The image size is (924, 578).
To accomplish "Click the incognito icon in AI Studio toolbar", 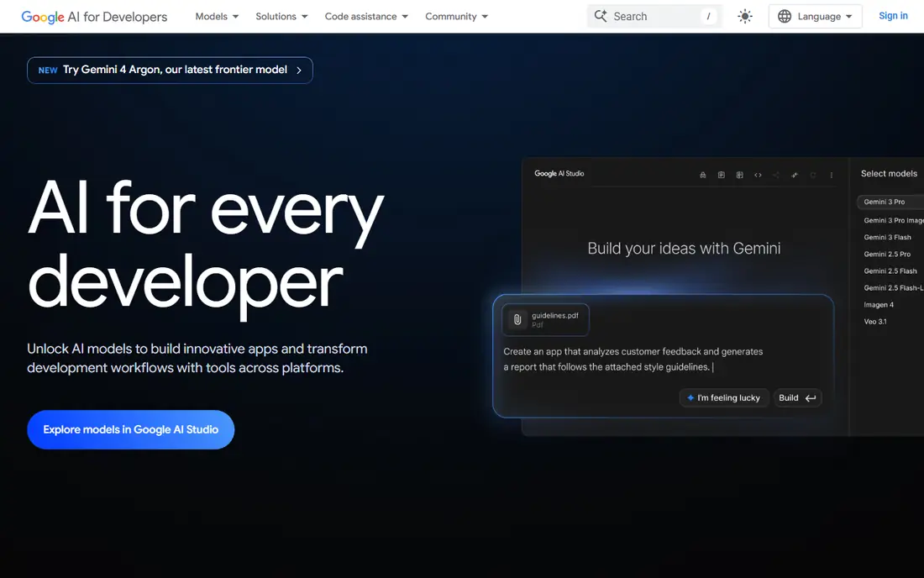I will pos(702,175).
